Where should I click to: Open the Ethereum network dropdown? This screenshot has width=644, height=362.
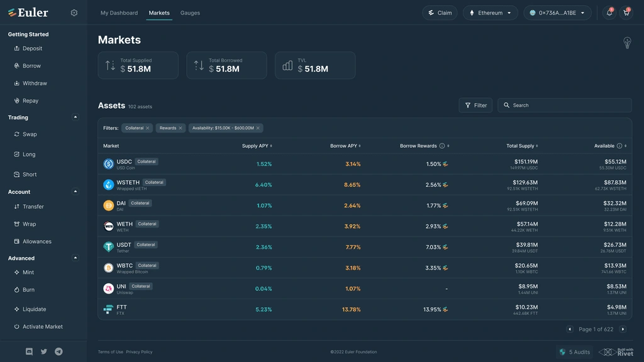491,13
